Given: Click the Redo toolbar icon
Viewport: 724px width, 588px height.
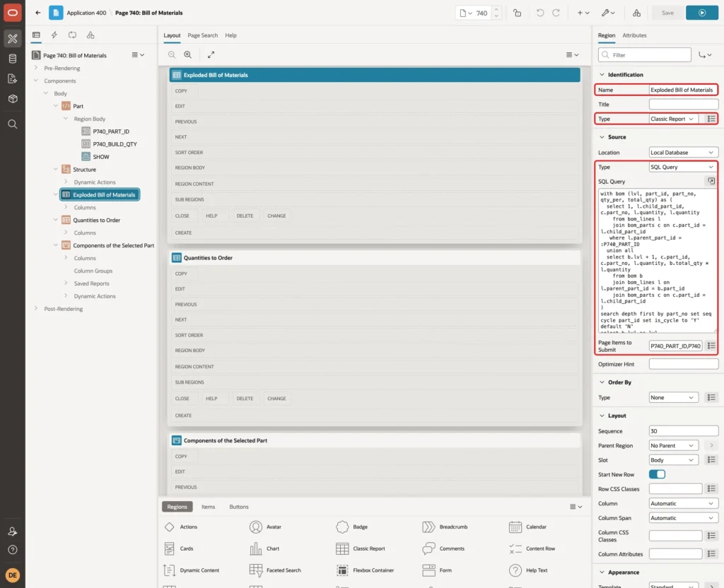Looking at the screenshot, I should pos(556,13).
